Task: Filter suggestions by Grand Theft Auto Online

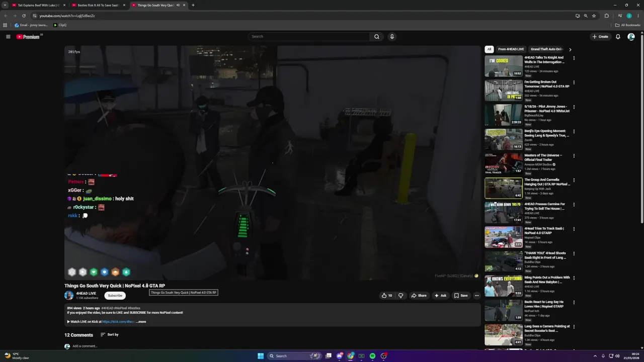Action: click(x=546, y=49)
